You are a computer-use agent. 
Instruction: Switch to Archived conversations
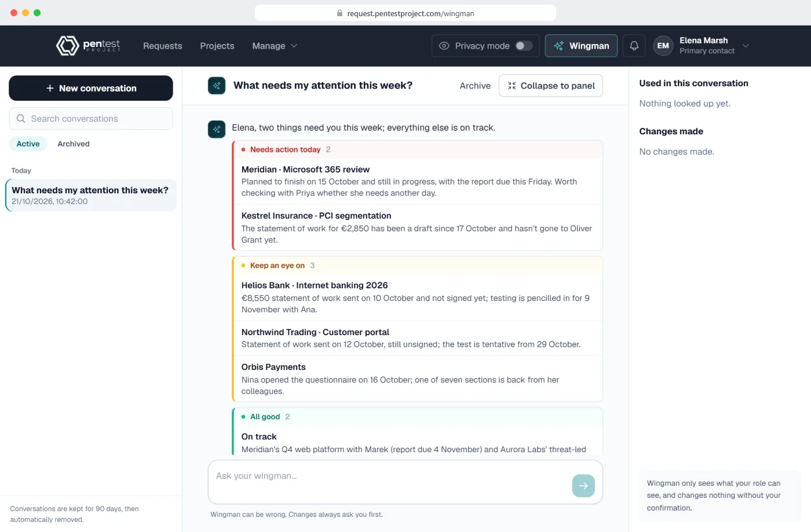(74, 144)
